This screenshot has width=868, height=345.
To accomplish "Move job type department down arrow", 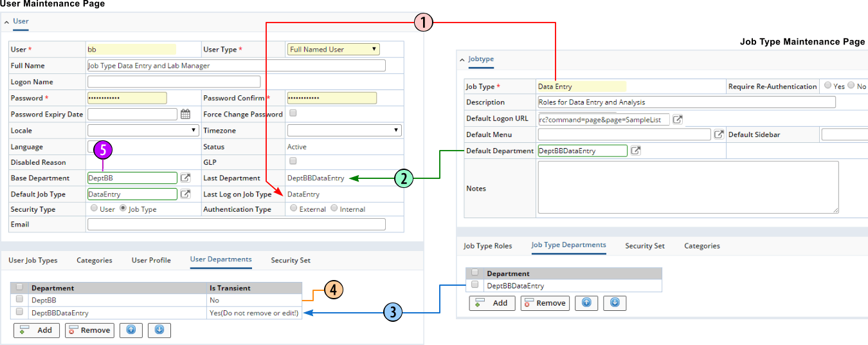I will pyautogui.click(x=615, y=303).
